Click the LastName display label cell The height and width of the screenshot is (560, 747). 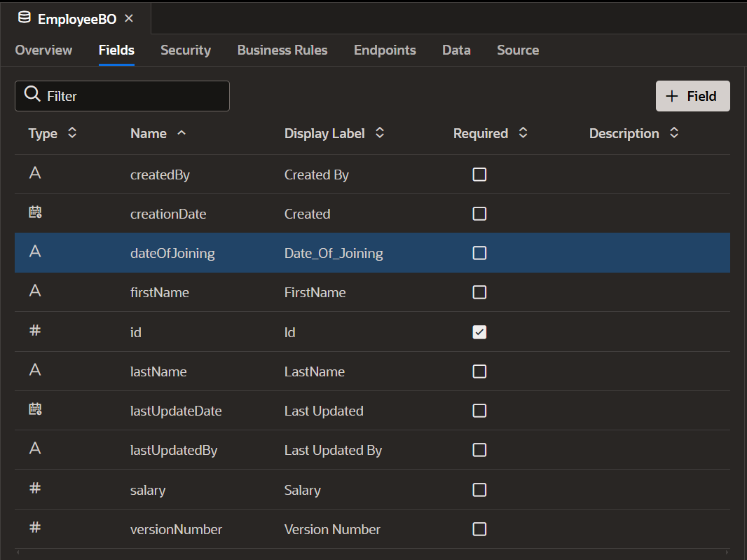coord(315,371)
